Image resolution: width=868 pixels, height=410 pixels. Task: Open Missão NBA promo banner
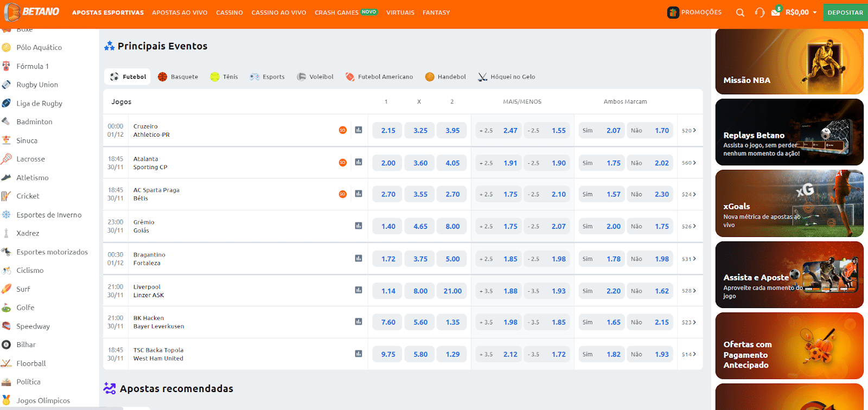point(789,61)
